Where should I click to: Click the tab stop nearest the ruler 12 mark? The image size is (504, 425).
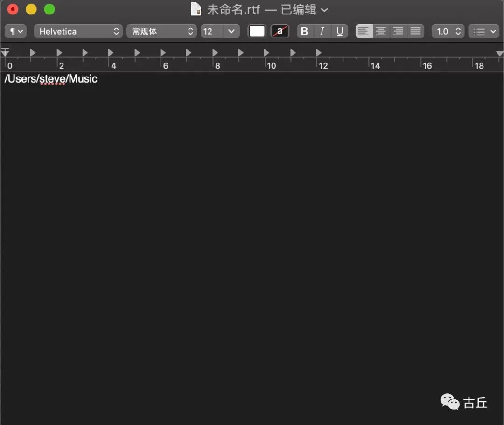pos(319,52)
